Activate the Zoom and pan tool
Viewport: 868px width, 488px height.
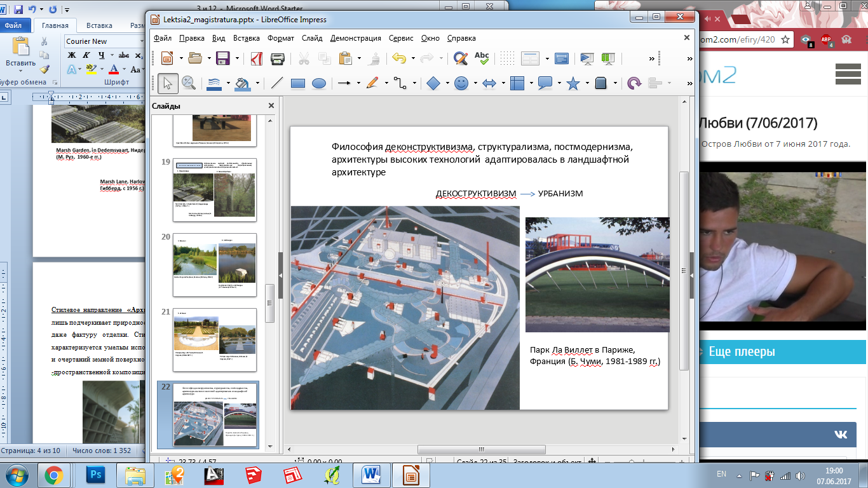189,83
